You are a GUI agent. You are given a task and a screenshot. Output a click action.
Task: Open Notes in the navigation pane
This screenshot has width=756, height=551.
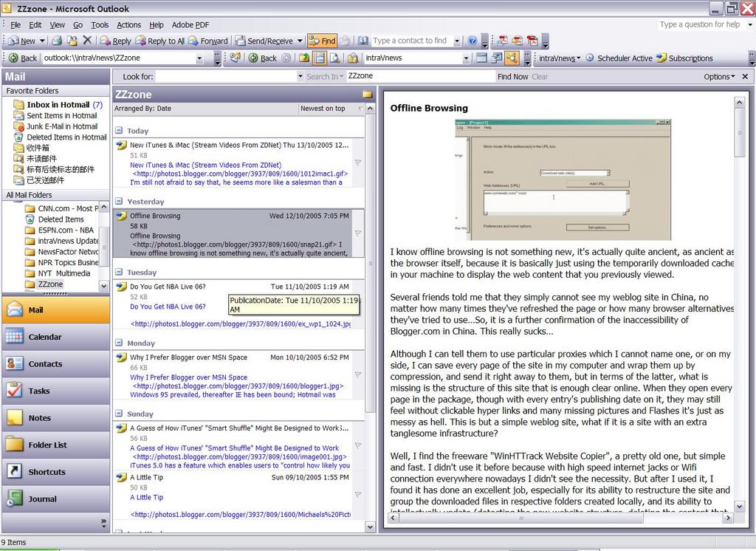pyautogui.click(x=56, y=418)
